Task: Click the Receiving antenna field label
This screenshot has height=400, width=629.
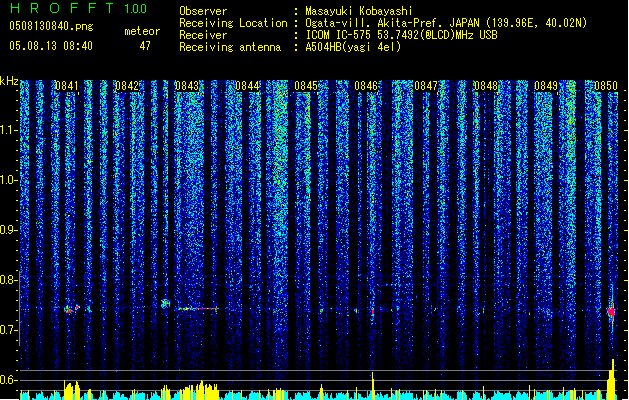Action: tap(230, 47)
